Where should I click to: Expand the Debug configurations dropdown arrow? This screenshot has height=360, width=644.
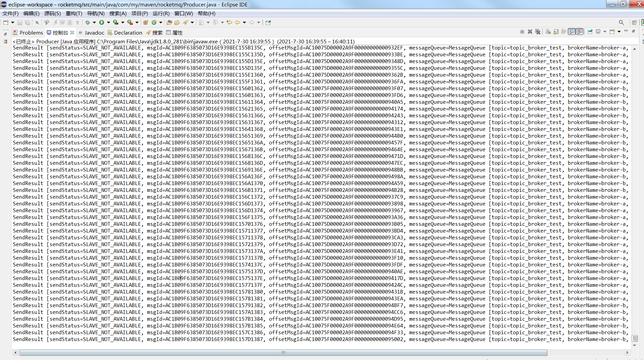[94, 22]
